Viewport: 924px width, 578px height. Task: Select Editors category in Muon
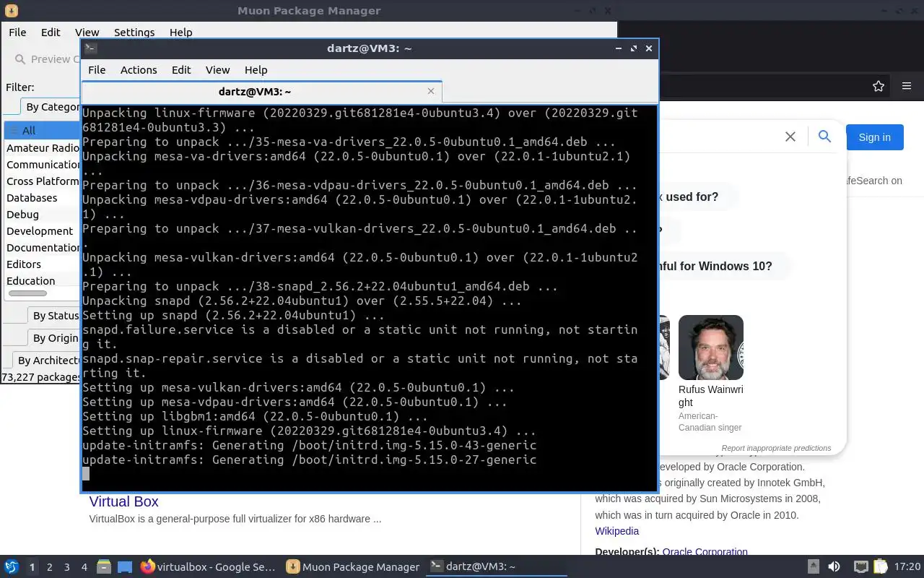(x=42, y=264)
